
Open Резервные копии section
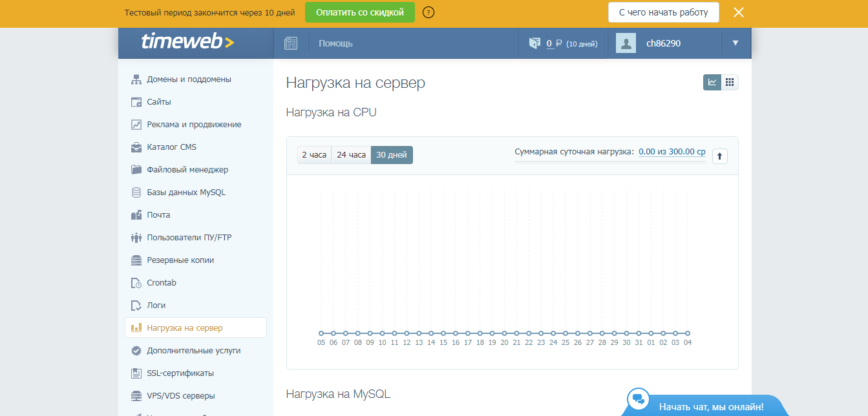(180, 260)
